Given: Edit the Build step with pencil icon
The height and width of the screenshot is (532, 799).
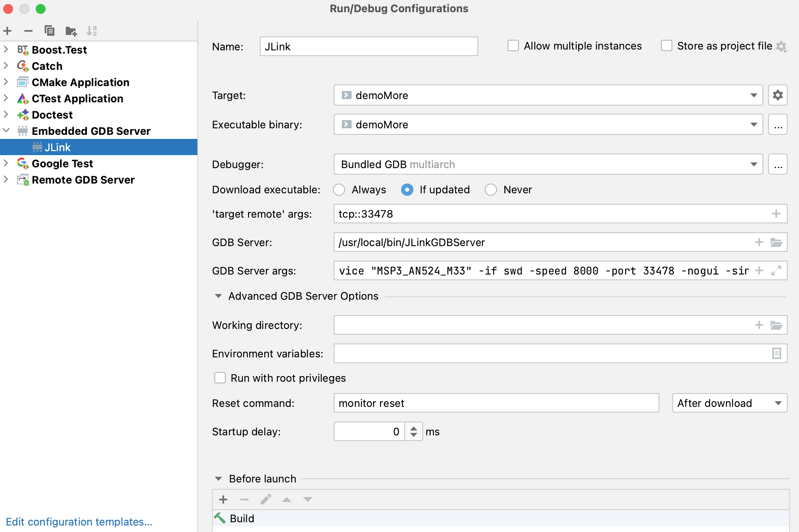Looking at the screenshot, I should [x=266, y=499].
